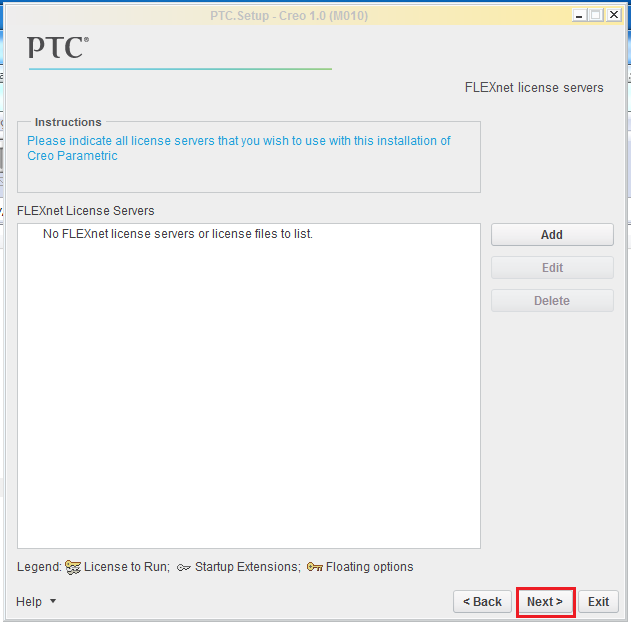This screenshot has width=631, height=625.
Task: Click the 'FLEXnet License Servers' list label
Action: 86,211
